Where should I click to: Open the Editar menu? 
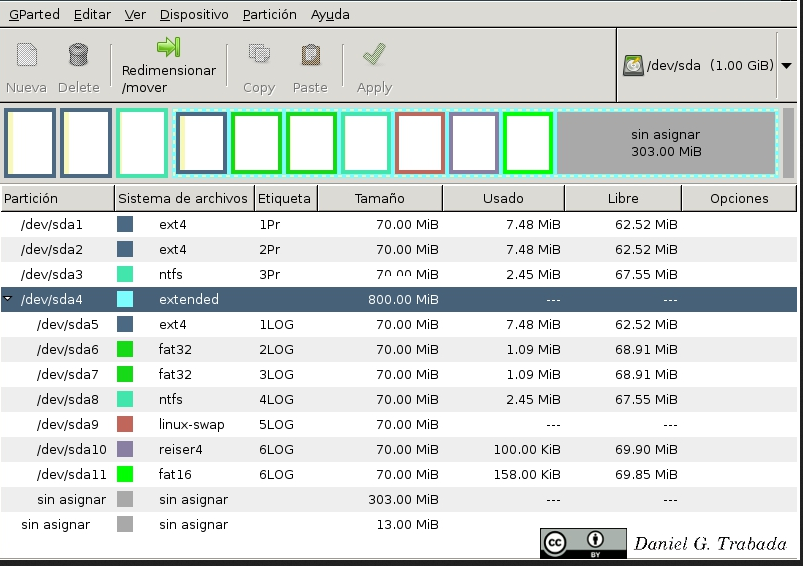(x=92, y=14)
